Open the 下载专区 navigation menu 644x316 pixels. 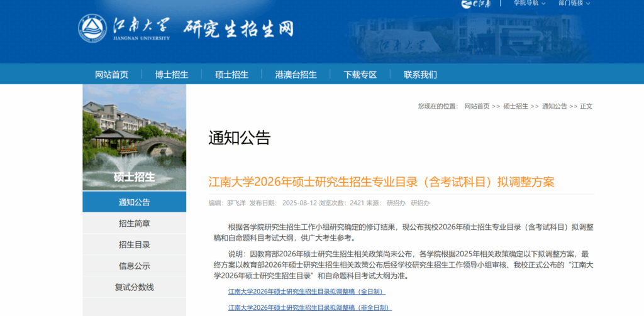pyautogui.click(x=360, y=75)
